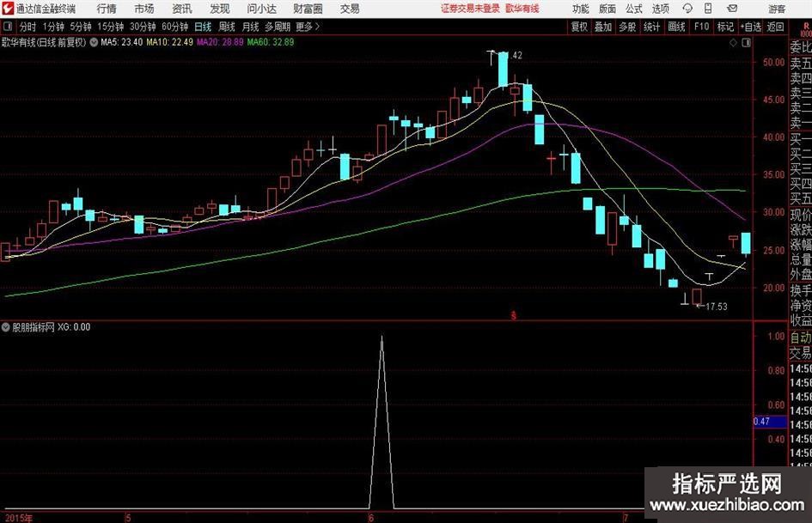Switch to 月线 monthly period
This screenshot has height=523, width=812.
[251, 27]
